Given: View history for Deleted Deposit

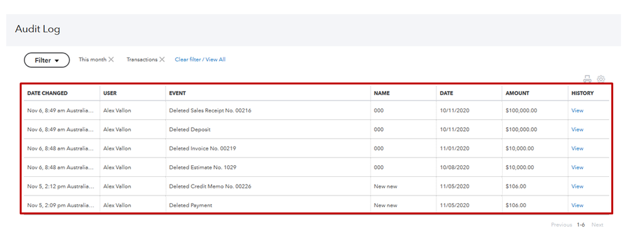Looking at the screenshot, I should (577, 130).
